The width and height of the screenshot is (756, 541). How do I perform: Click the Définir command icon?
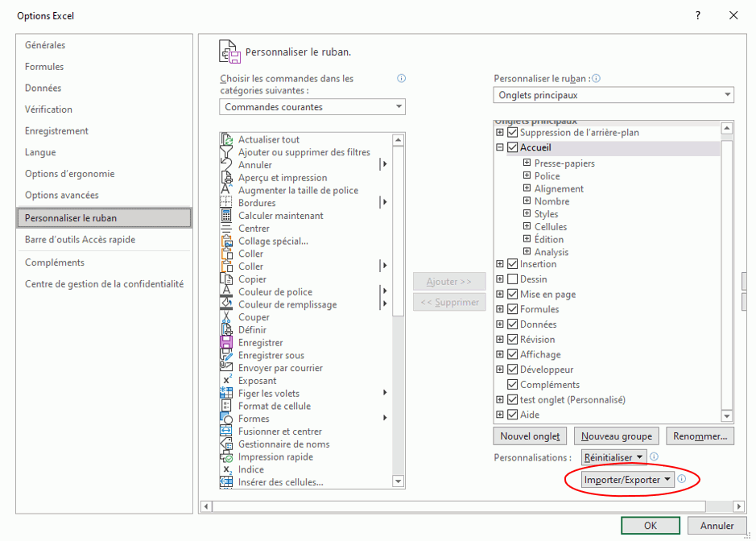tap(226, 329)
